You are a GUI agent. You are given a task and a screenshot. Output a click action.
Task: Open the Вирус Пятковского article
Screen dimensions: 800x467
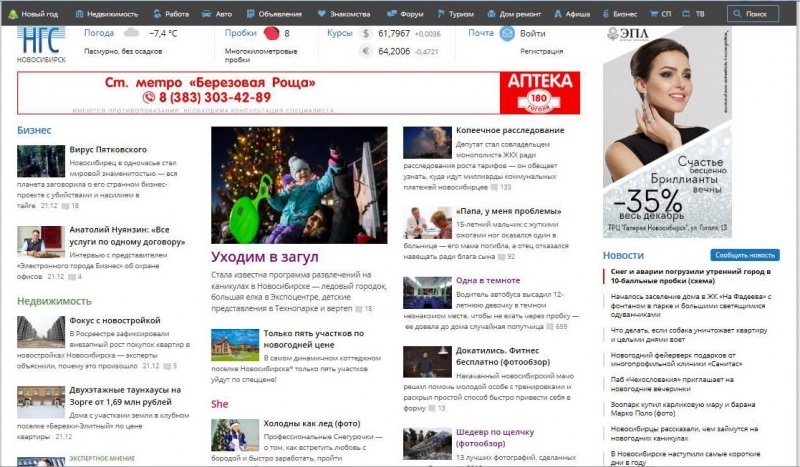click(108, 149)
